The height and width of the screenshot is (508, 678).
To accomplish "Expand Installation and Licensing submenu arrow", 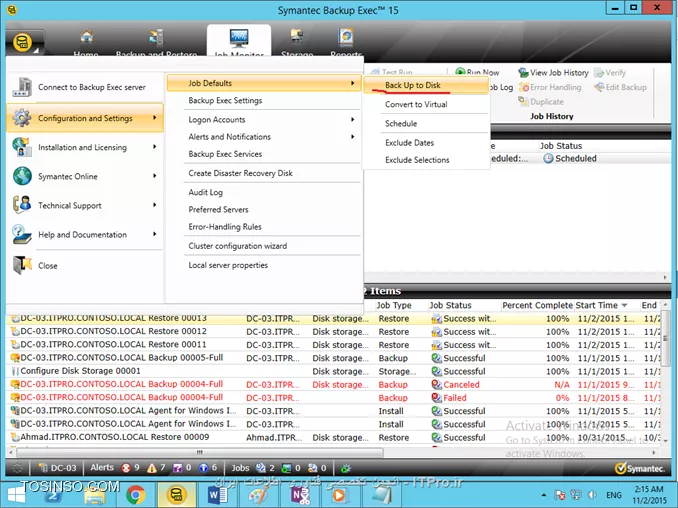I will [x=155, y=147].
